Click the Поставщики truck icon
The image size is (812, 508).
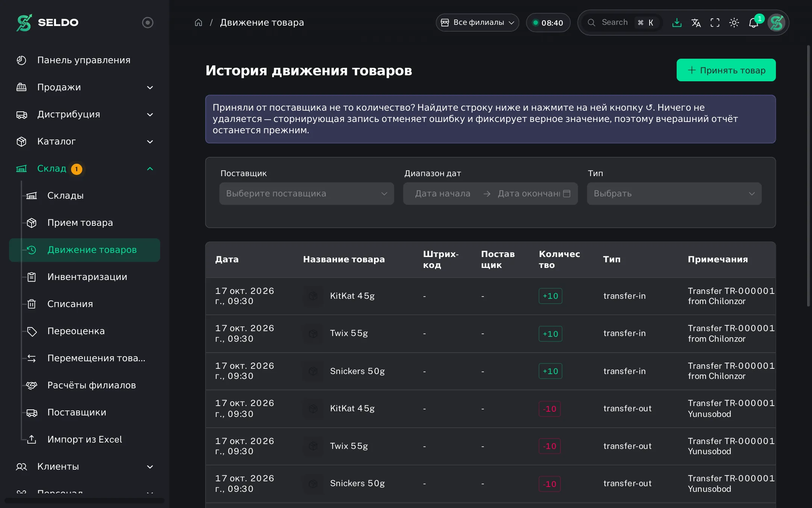click(x=32, y=412)
